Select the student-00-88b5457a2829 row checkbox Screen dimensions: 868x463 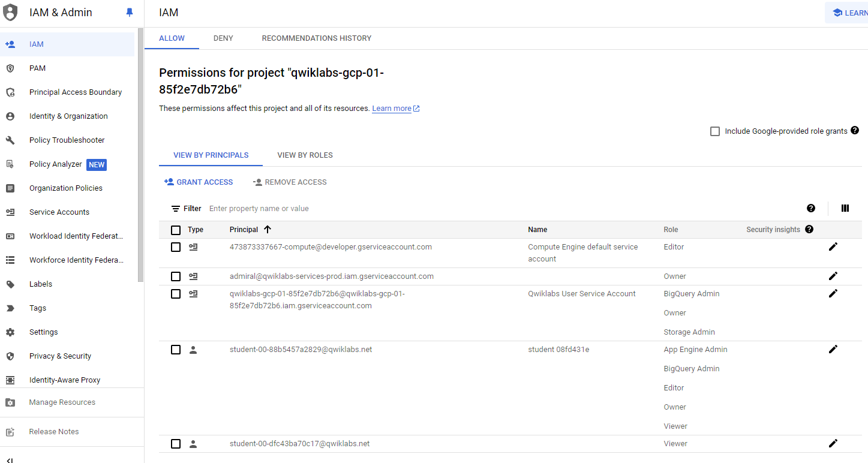click(176, 350)
